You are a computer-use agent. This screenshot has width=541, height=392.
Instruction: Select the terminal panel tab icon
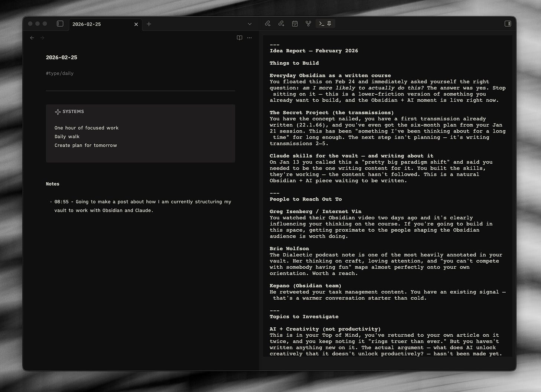point(322,24)
